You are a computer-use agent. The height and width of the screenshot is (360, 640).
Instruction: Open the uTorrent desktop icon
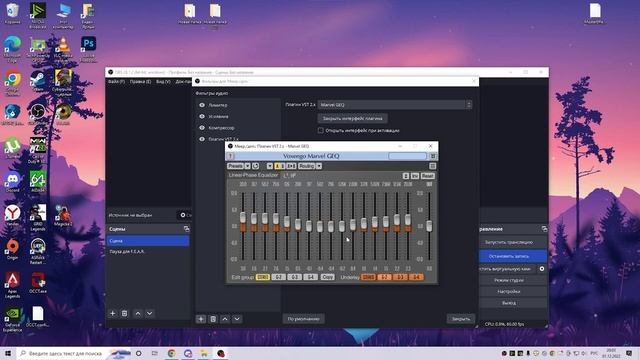12,148
